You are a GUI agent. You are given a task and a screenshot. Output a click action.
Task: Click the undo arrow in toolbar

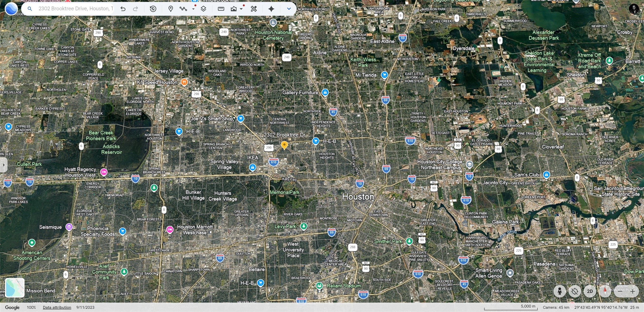click(123, 9)
